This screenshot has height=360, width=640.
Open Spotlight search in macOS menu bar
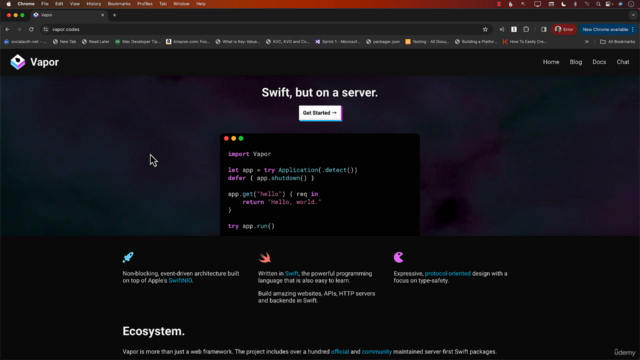(598, 4)
